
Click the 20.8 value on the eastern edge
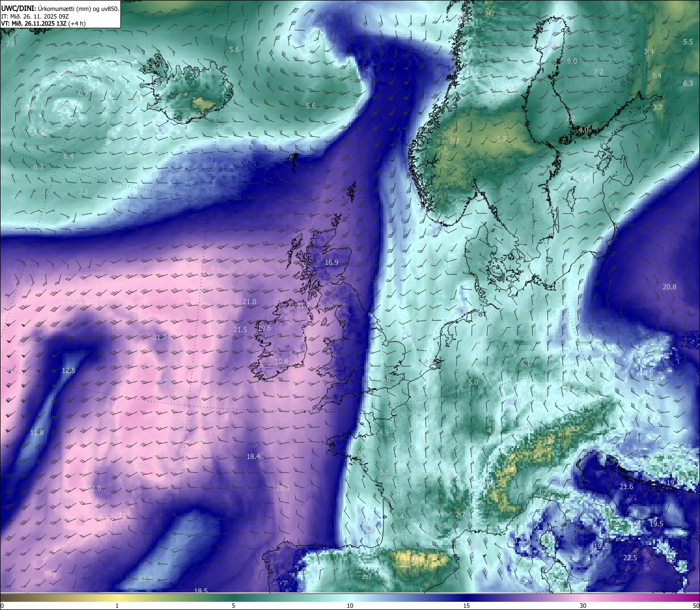pos(669,287)
